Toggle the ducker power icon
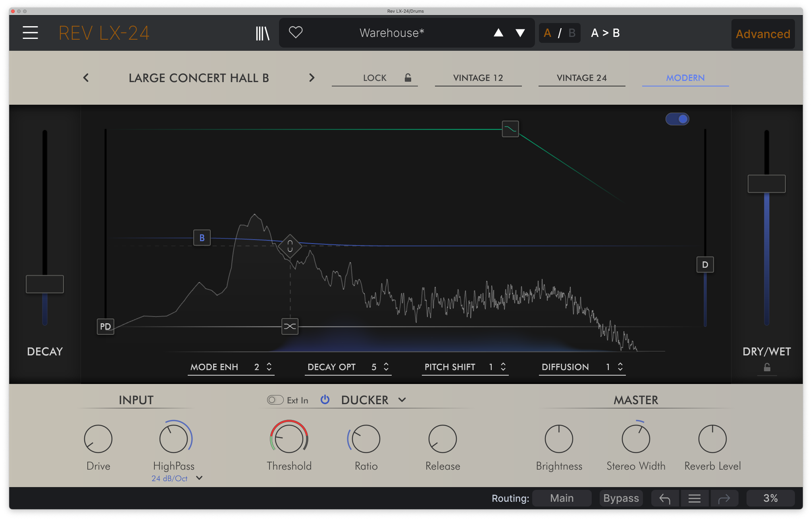This screenshot has width=812, height=520. point(325,399)
